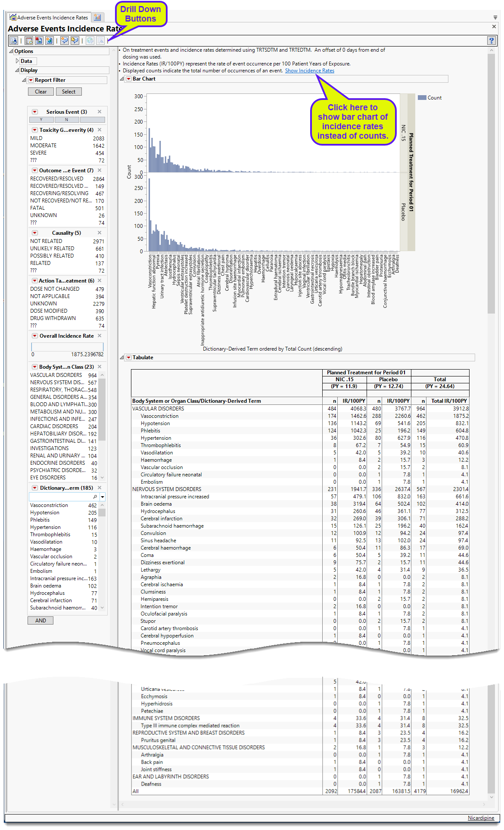The width and height of the screenshot is (504, 830).
Task: Click the grayed-out globe filter toolbar icon
Action: pos(90,40)
